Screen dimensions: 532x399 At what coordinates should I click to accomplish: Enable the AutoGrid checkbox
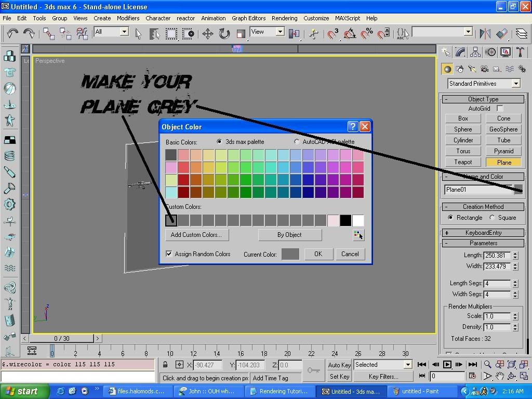pos(500,108)
